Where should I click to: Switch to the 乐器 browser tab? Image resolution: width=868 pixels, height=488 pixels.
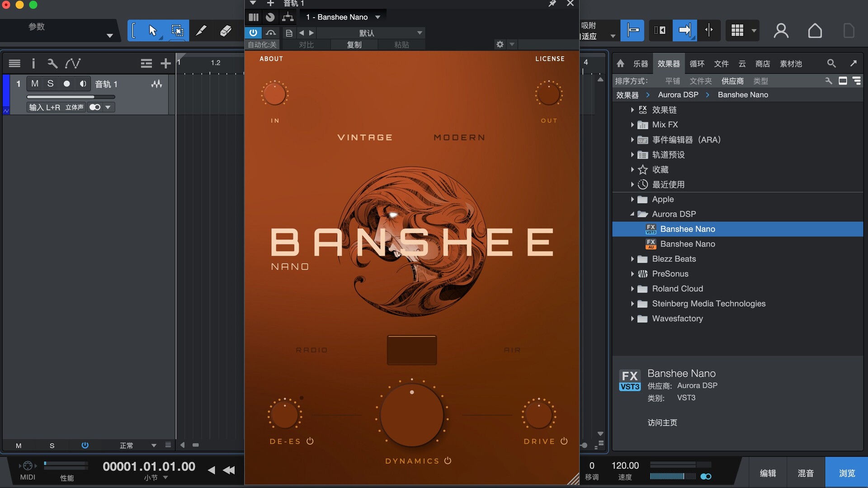pos(640,63)
